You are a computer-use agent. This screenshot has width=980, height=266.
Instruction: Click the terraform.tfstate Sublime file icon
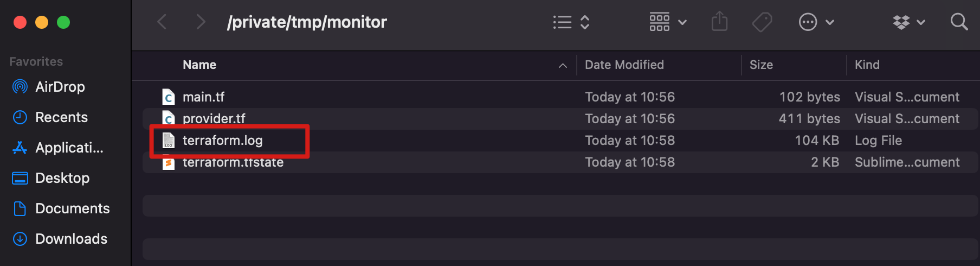point(169,163)
